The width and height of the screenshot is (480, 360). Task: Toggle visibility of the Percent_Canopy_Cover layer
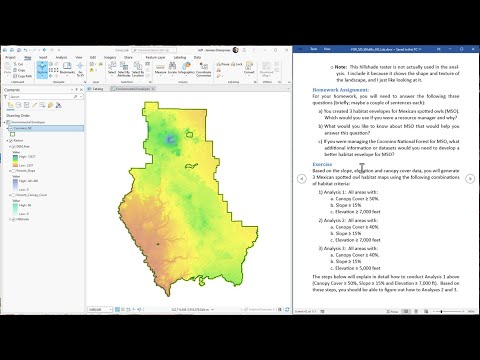coord(14,195)
